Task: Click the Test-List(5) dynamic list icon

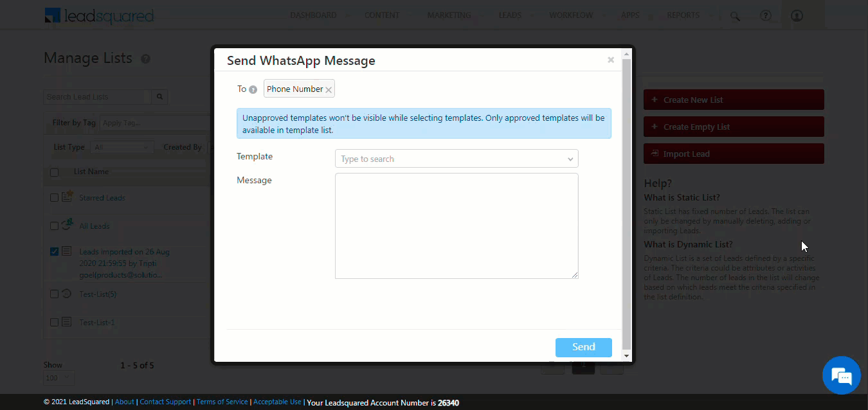Action: (66, 294)
